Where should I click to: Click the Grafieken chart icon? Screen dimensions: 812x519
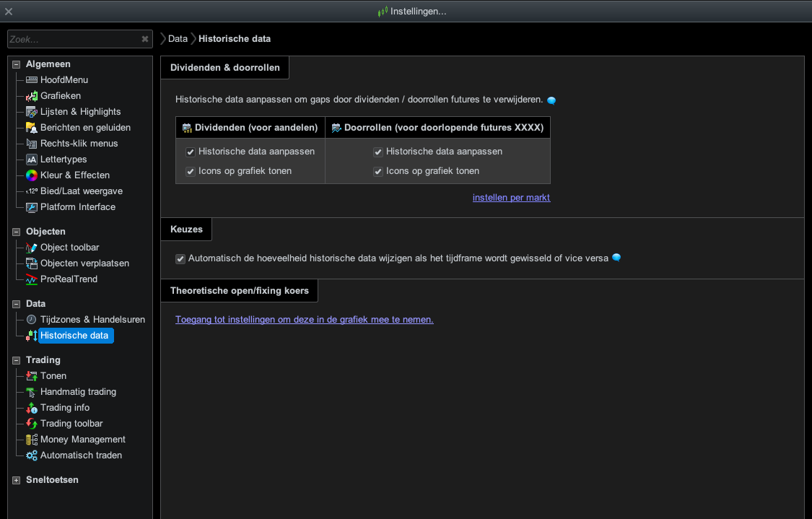[x=32, y=96]
